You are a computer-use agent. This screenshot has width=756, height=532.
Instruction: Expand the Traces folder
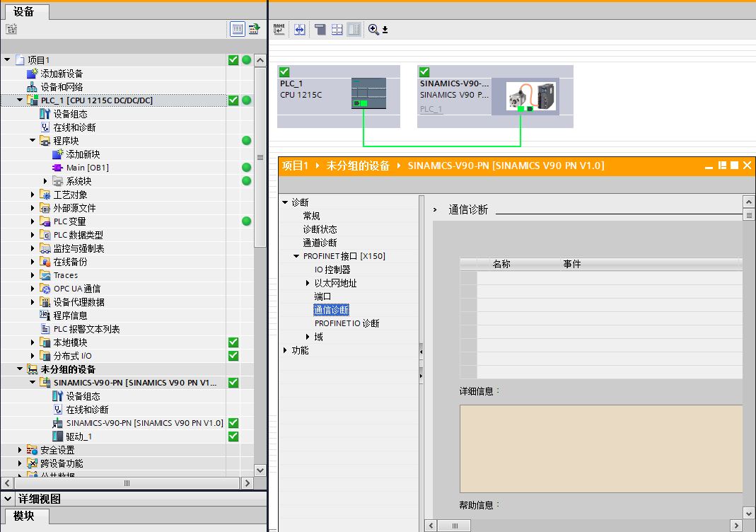click(x=33, y=275)
